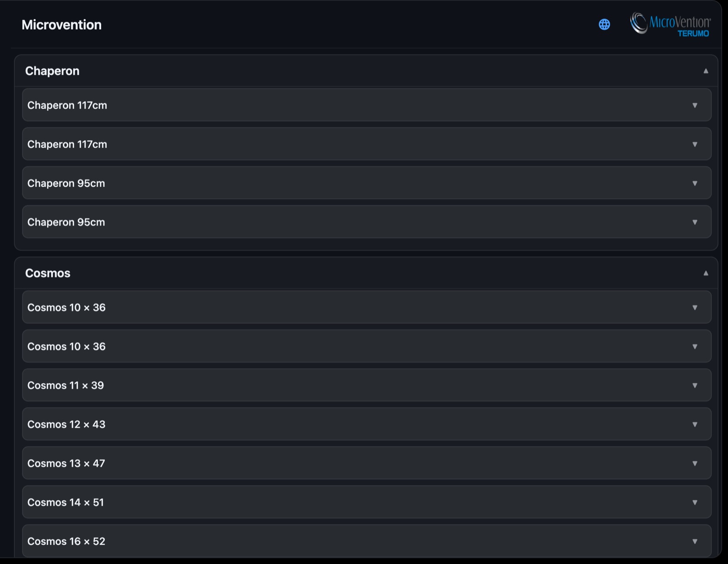Collapse the Chaperon section arrow
The image size is (728, 564).
click(706, 71)
